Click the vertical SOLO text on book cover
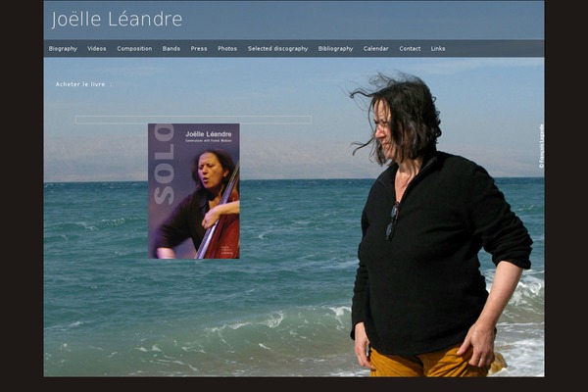The width and height of the screenshot is (588, 392). [164, 177]
